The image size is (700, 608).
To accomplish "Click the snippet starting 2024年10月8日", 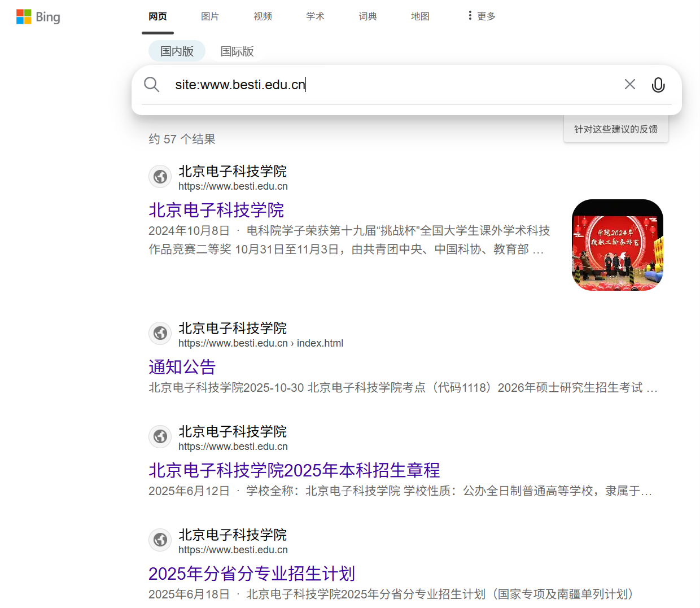I will 349,240.
